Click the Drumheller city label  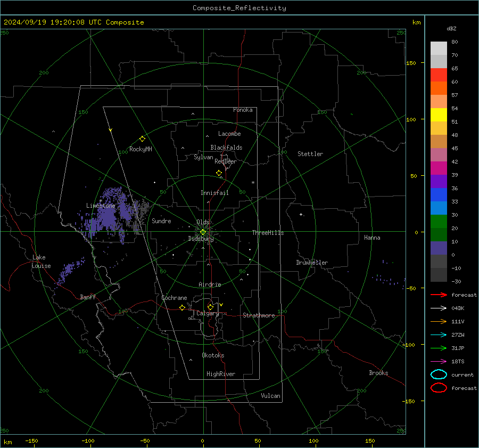[x=312, y=263]
